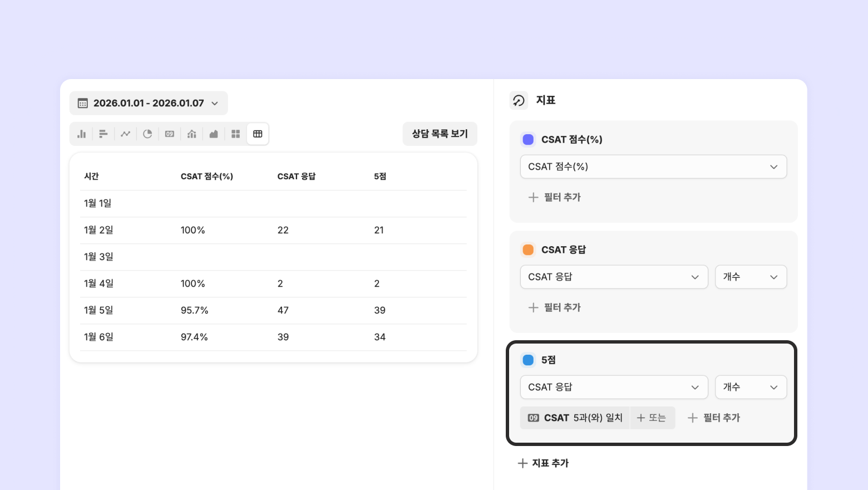Open the 개수 dropdown in CSAT 응답 card
This screenshot has width=868, height=490.
pyautogui.click(x=750, y=277)
